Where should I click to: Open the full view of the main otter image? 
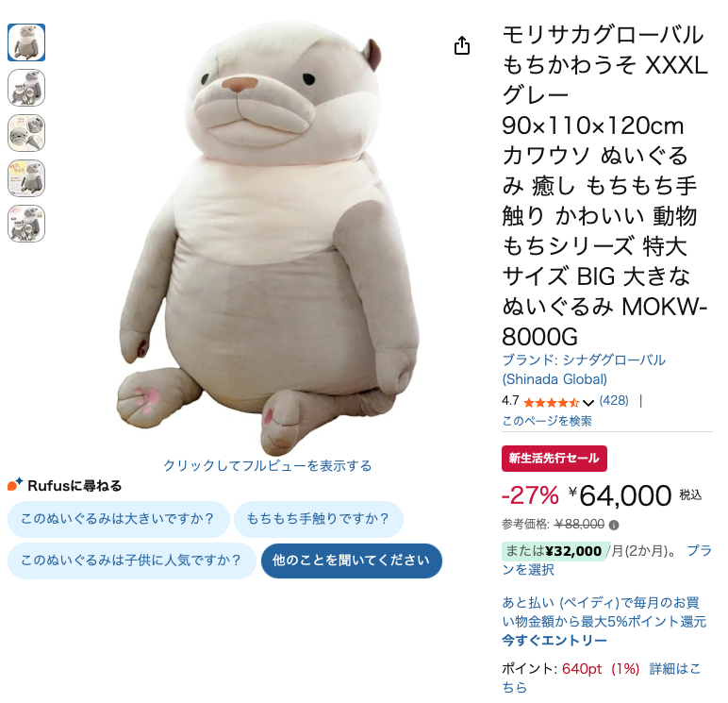pos(270,237)
